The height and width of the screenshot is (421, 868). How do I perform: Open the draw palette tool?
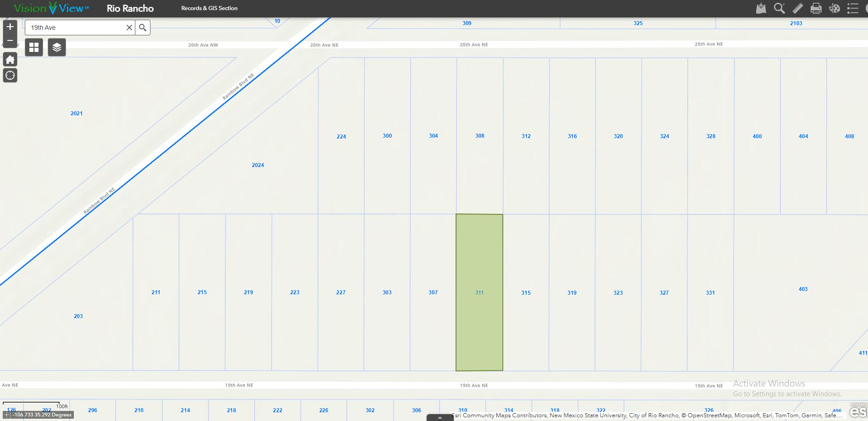point(835,8)
